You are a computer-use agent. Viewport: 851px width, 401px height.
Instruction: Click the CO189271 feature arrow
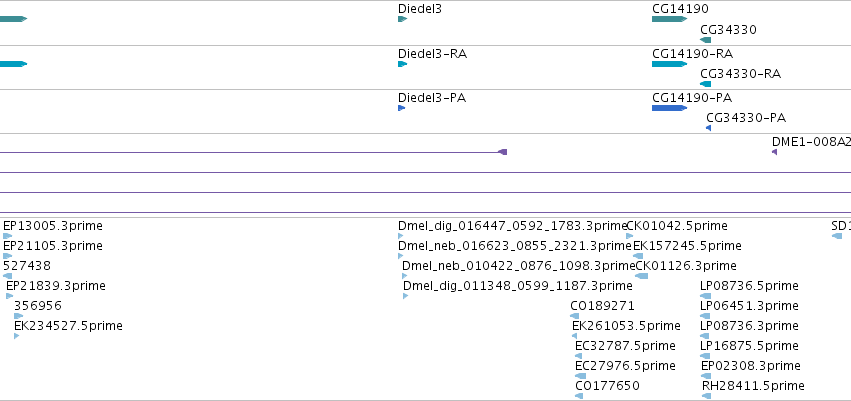coord(575,316)
